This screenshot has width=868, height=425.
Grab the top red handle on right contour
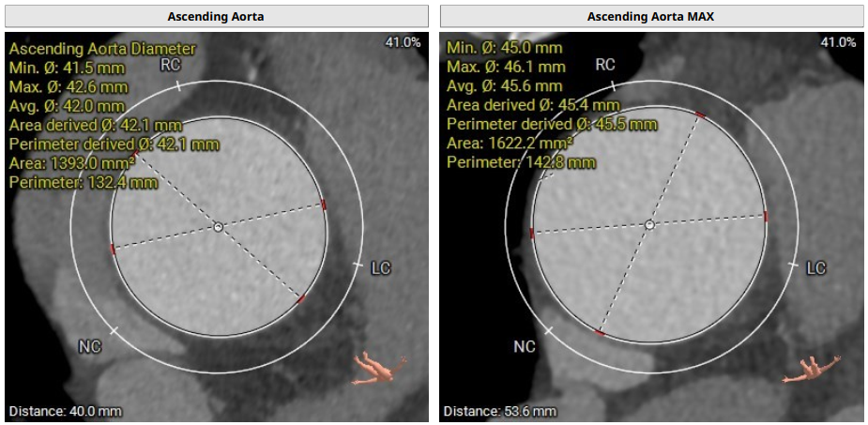[x=699, y=114]
